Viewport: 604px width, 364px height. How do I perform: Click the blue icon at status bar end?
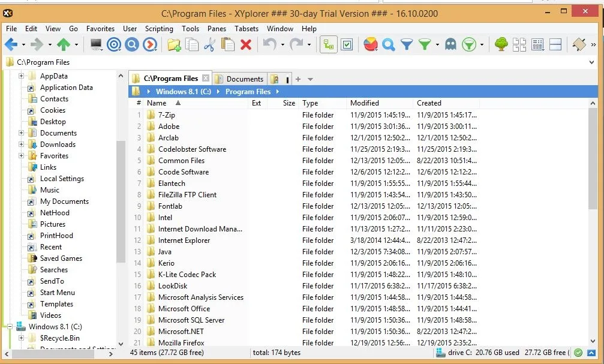coord(591,353)
